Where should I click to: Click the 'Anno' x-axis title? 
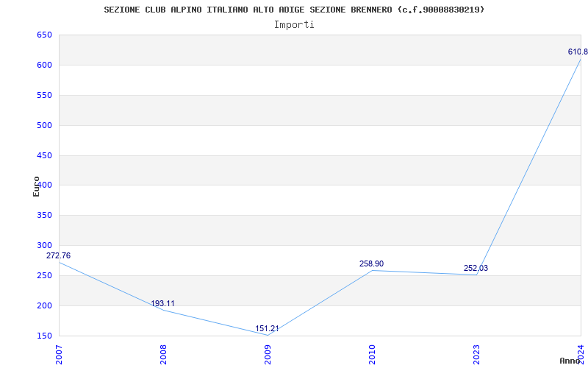pyautogui.click(x=570, y=361)
